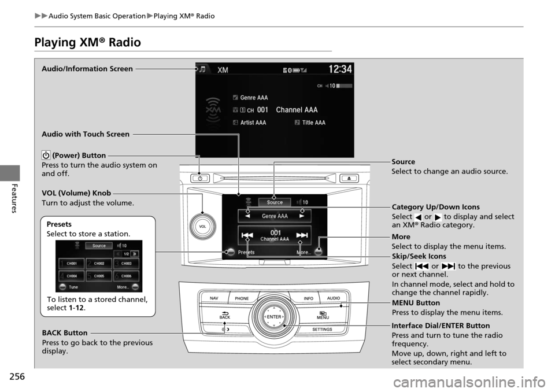Click the SETTINGS button on the control panel
Image resolution: width=555 pixels, height=392 pixels.
(322, 330)
